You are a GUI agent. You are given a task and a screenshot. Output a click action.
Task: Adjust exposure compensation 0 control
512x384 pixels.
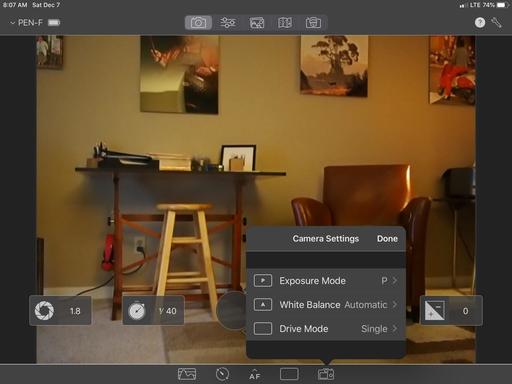(x=451, y=311)
